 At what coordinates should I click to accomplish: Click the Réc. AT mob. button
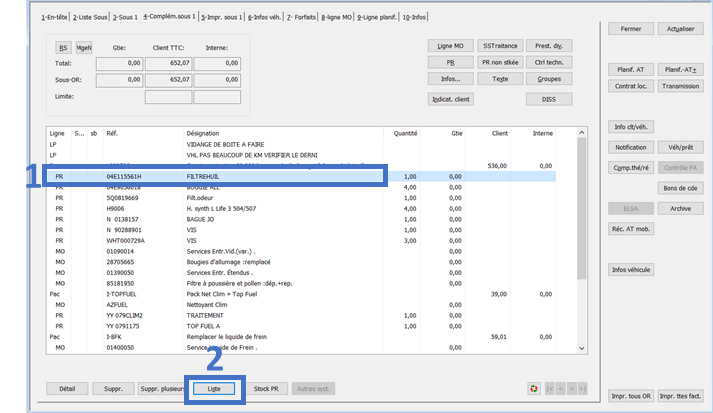[631, 229]
